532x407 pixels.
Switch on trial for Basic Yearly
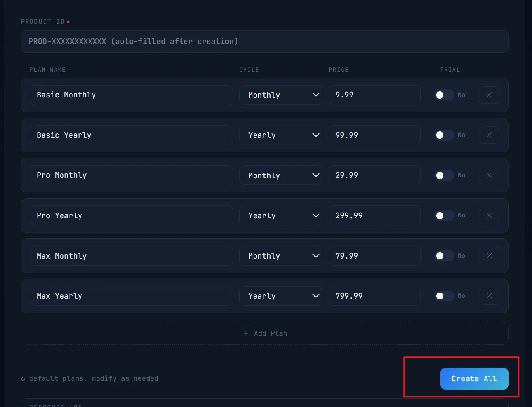444,135
